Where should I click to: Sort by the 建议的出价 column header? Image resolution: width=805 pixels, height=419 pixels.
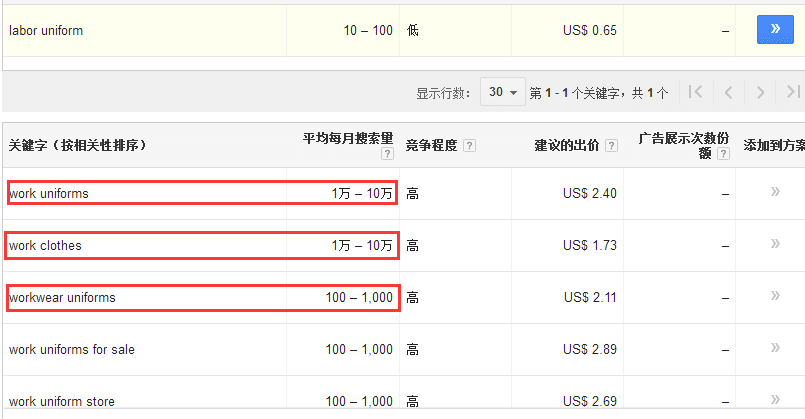point(566,146)
